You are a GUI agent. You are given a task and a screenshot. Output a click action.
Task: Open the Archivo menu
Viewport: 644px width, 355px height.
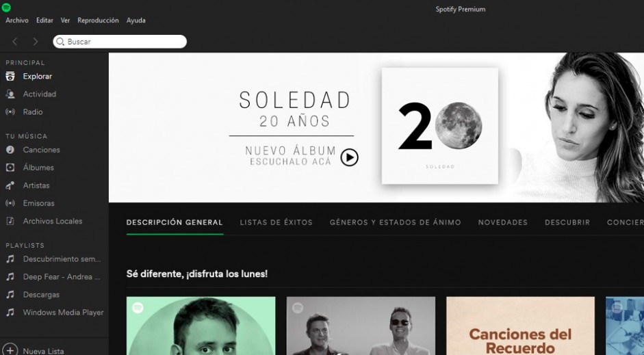point(17,20)
